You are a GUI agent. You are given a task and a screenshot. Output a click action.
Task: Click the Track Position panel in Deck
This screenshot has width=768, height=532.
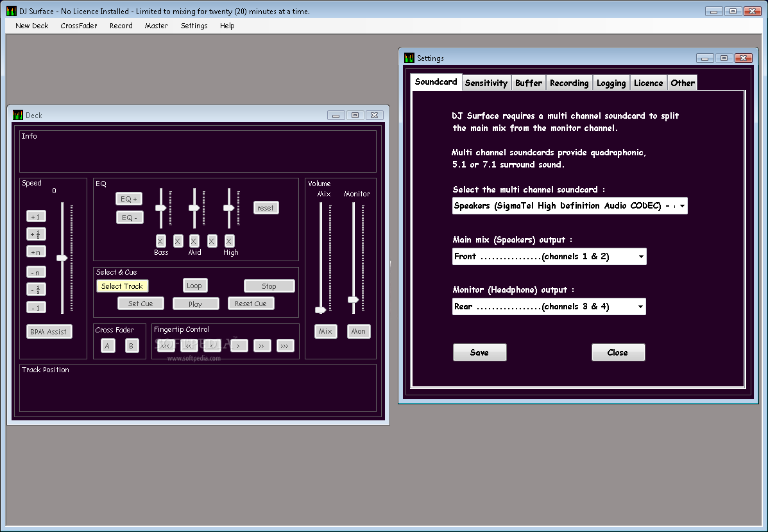pyautogui.click(x=198, y=388)
